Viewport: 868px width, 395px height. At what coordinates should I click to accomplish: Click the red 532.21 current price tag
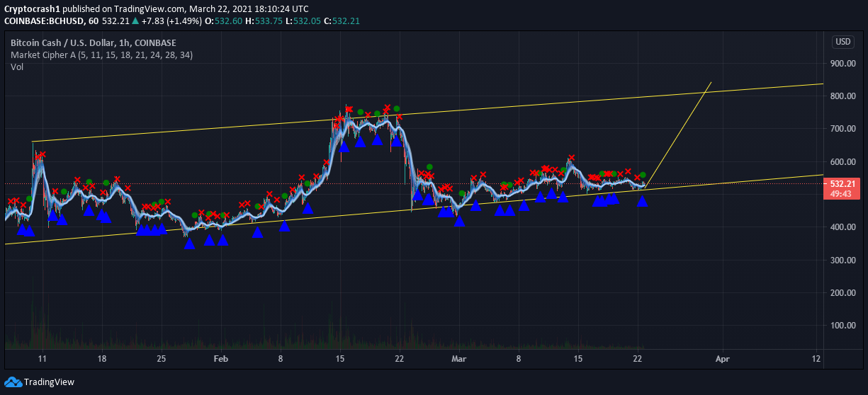coord(843,183)
